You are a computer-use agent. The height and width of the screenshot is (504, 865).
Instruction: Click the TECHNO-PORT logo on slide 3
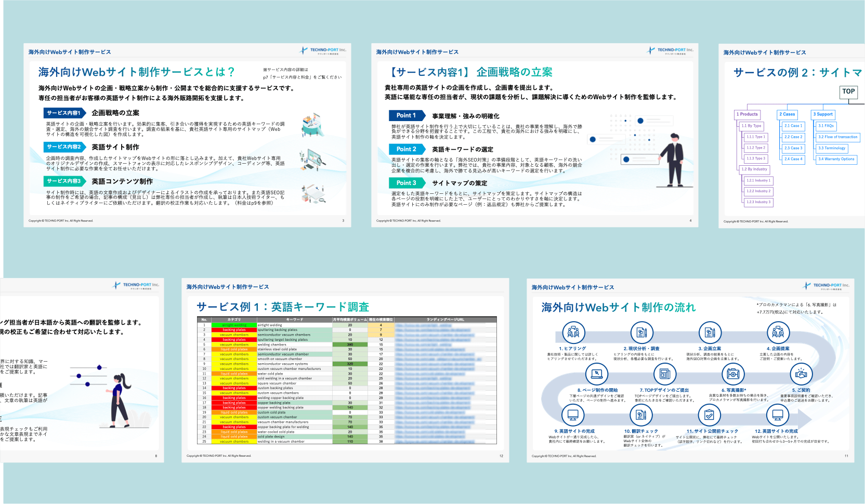click(x=323, y=50)
